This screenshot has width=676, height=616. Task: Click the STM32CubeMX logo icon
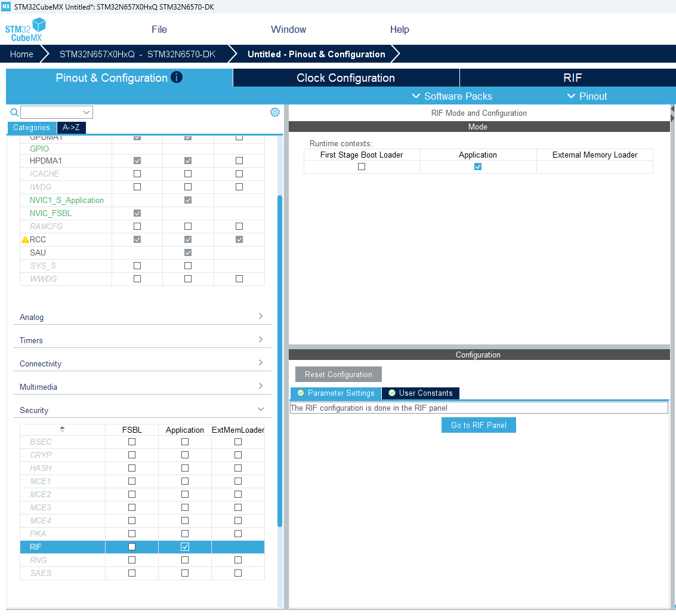[26, 29]
